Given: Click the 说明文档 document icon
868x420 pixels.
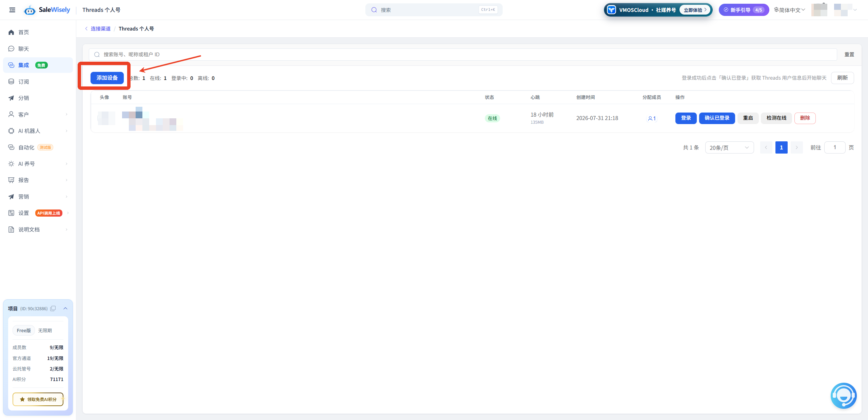Looking at the screenshot, I should click(11, 229).
